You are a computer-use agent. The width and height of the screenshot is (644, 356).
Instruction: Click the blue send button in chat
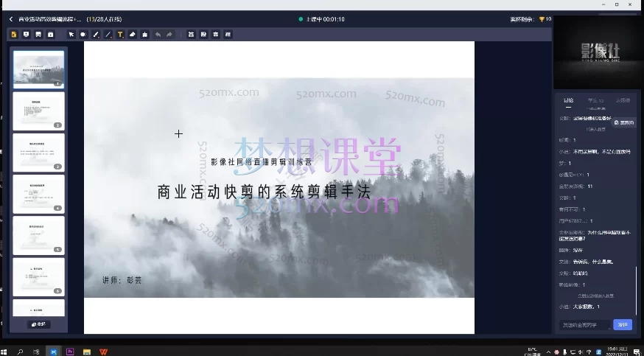[x=623, y=325]
